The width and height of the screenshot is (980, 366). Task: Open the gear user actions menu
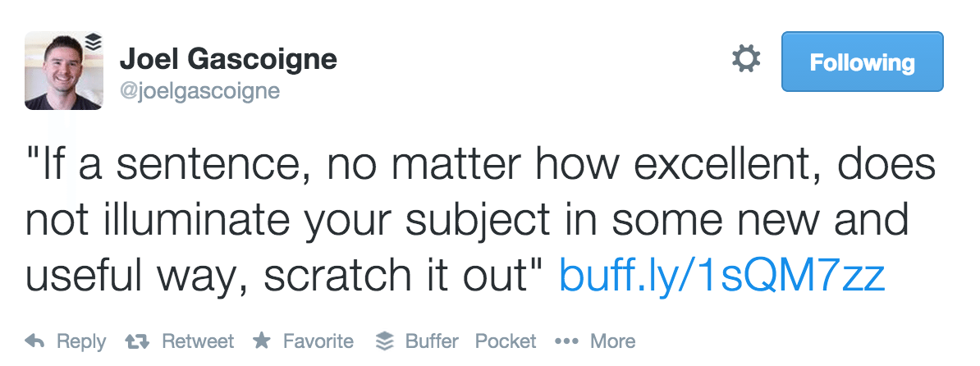(746, 59)
